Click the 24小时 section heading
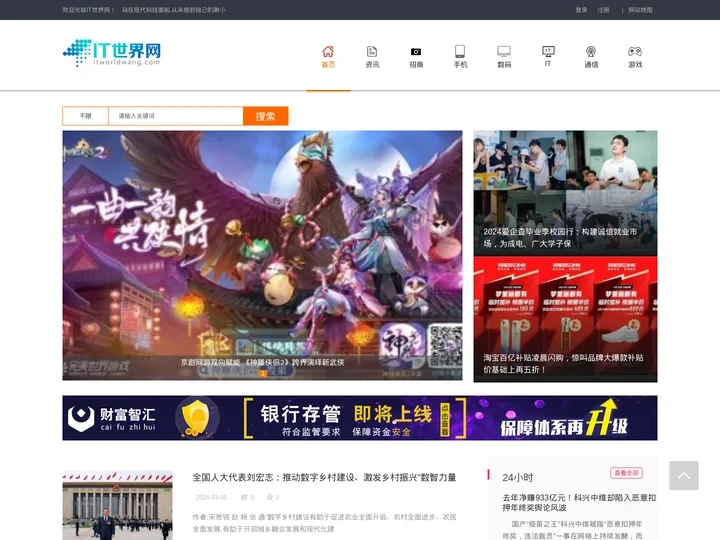 (x=518, y=478)
